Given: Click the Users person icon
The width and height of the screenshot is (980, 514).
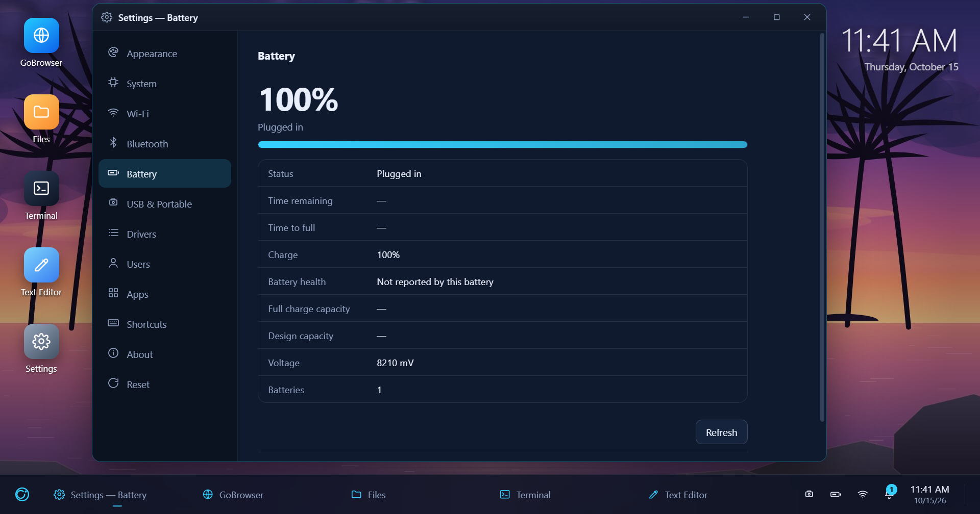Looking at the screenshot, I should pos(113,264).
